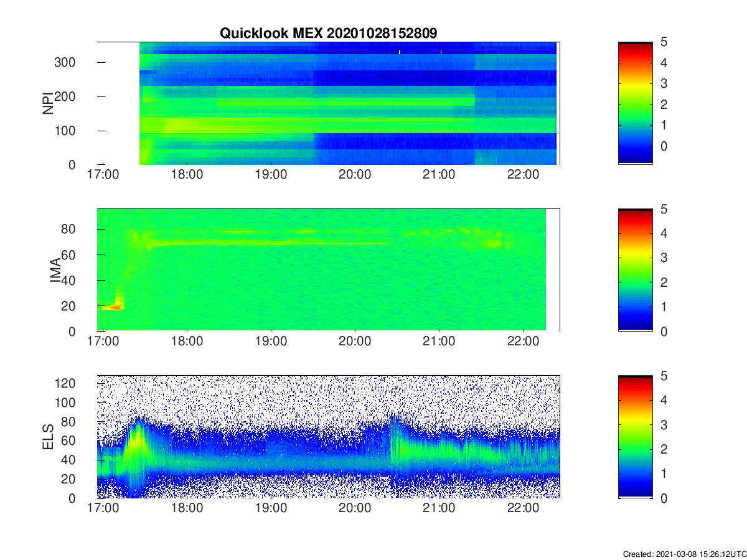
Task: Click the 17:00 time label under IMA plot
Action: click(x=103, y=342)
